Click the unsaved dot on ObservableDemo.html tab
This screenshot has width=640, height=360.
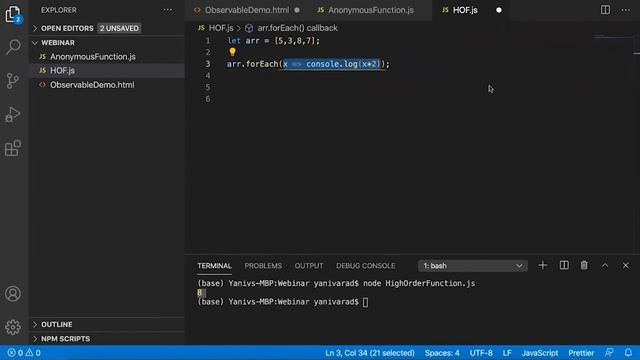tap(297, 10)
